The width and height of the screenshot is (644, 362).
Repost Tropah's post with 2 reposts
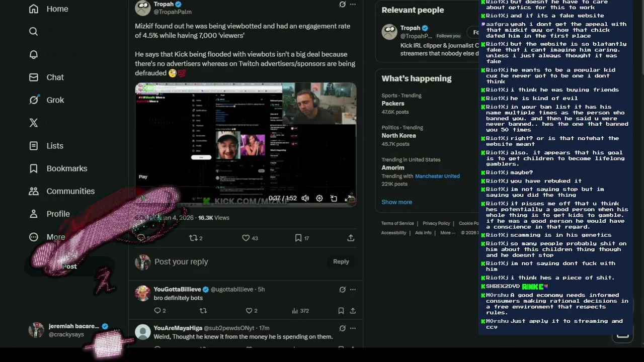pyautogui.click(x=196, y=238)
